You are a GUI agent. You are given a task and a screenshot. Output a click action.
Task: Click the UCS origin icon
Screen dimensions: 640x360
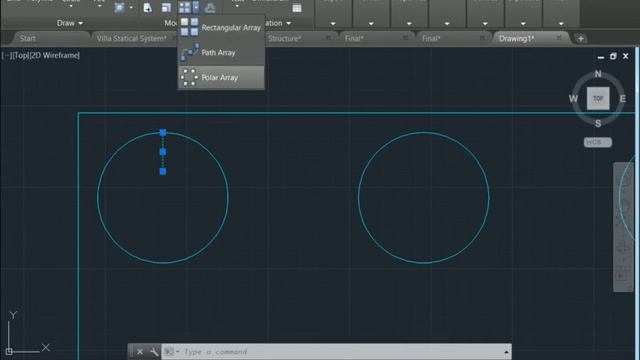coord(9,351)
